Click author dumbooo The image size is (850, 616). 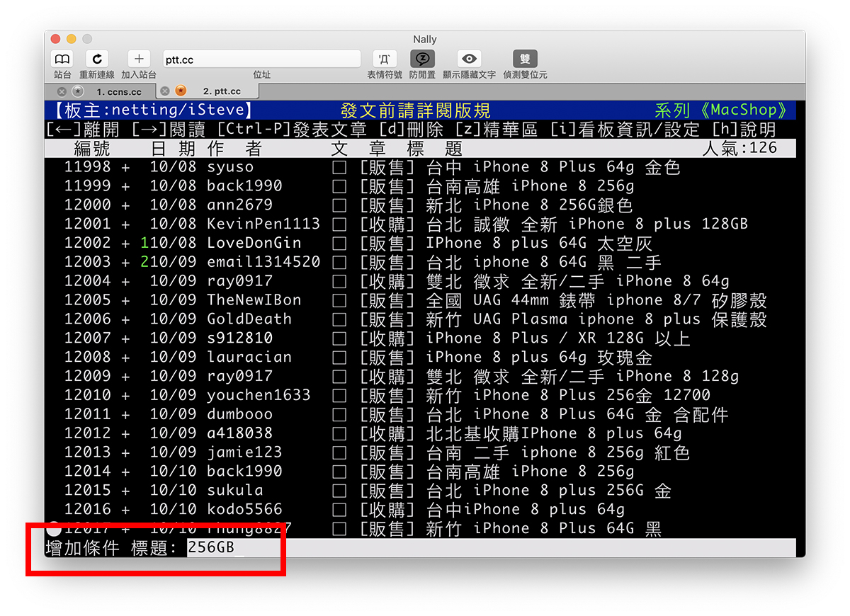[x=239, y=415]
